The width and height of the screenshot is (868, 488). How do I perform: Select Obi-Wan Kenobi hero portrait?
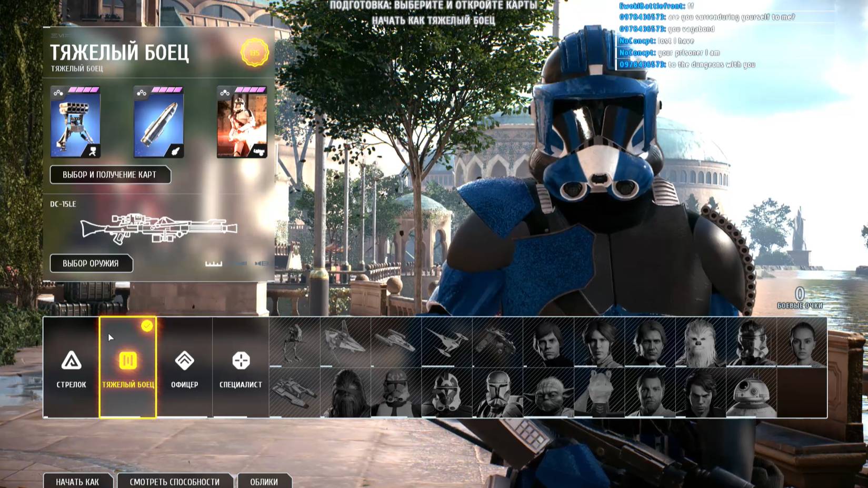click(x=650, y=393)
